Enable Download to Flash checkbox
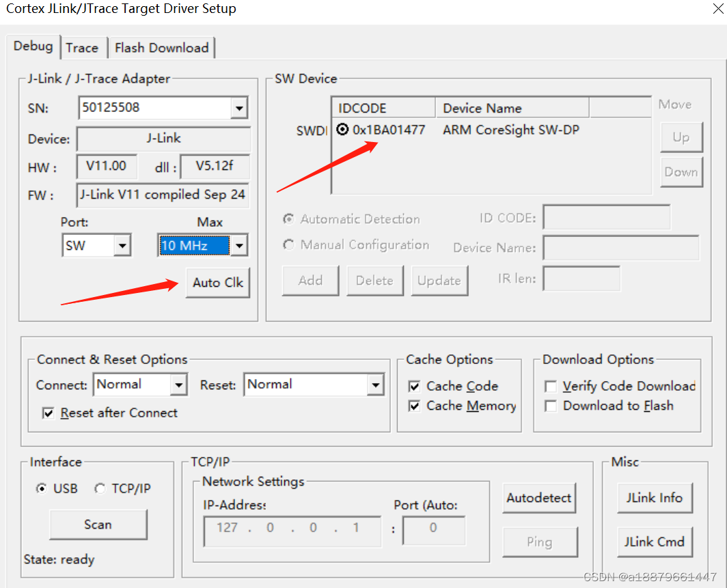The image size is (727, 588). pos(551,406)
